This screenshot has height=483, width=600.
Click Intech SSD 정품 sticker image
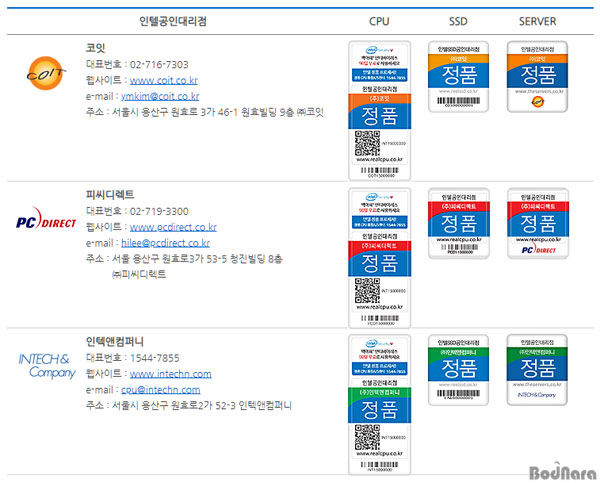click(458, 370)
